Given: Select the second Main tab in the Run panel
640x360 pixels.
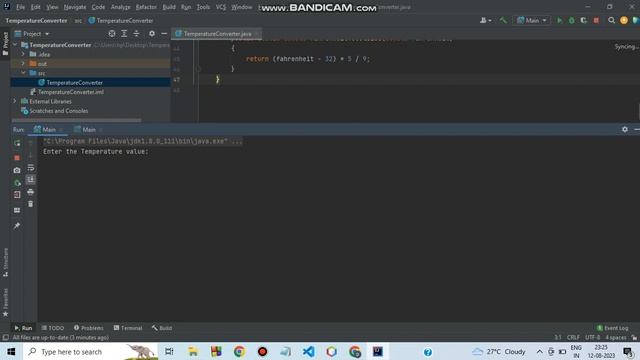Looking at the screenshot, I should 89,129.
